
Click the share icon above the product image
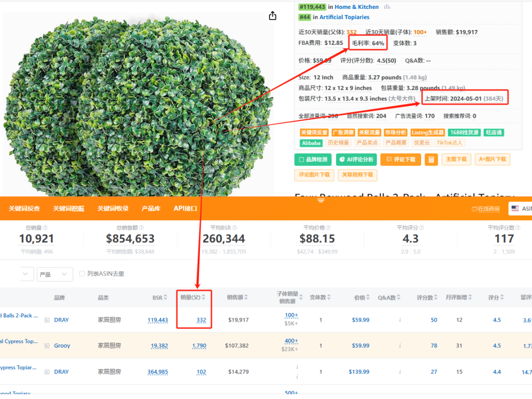[272, 15]
